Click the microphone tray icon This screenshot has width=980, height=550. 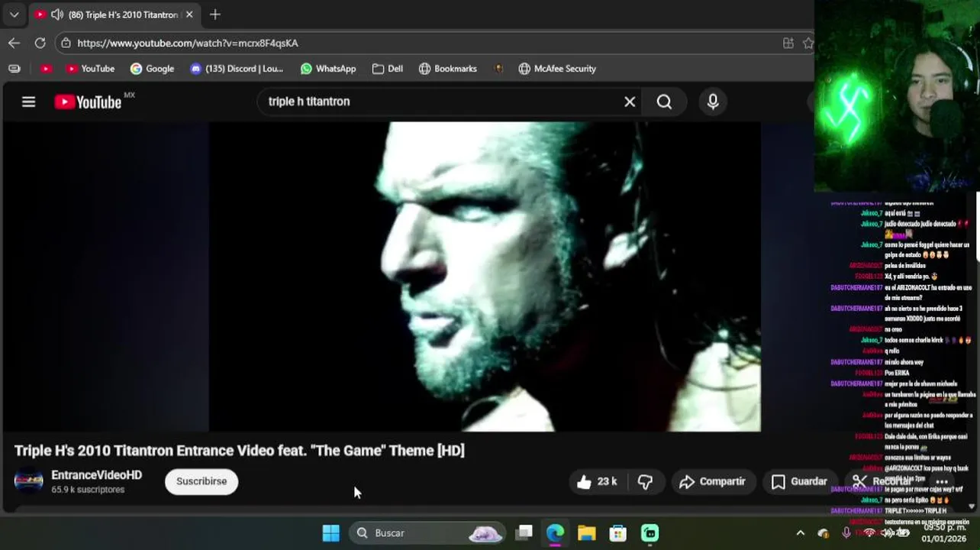846,532
